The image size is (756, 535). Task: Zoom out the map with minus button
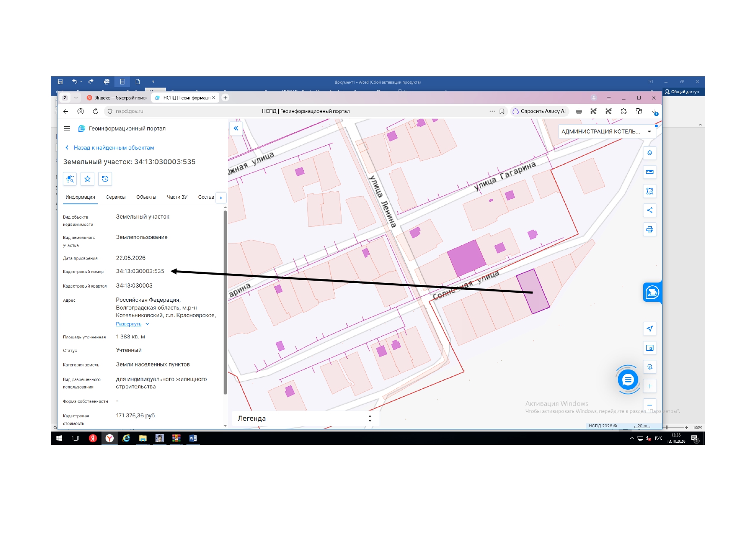[x=650, y=405]
